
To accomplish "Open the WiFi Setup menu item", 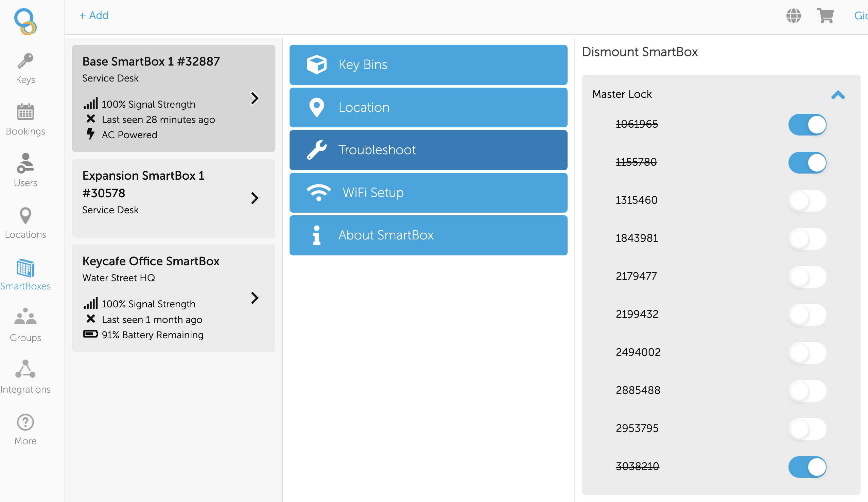I will [x=428, y=193].
